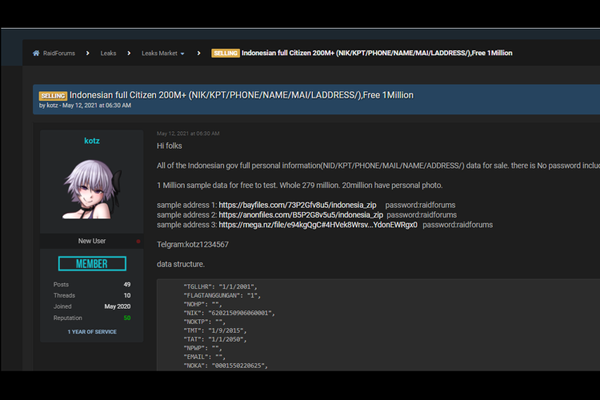The height and width of the screenshot is (400, 600).
Task: Open the Threads count 10
Action: coord(127,296)
